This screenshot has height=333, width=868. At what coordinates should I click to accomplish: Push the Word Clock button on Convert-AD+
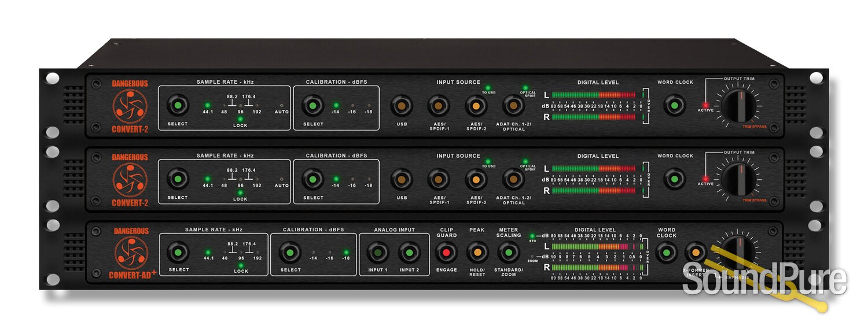click(x=667, y=253)
